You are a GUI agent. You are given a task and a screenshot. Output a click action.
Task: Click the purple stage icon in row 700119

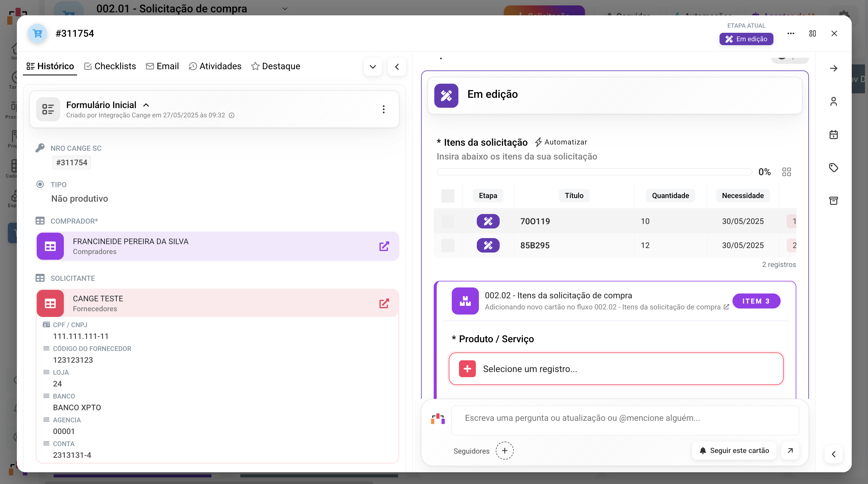tap(488, 221)
